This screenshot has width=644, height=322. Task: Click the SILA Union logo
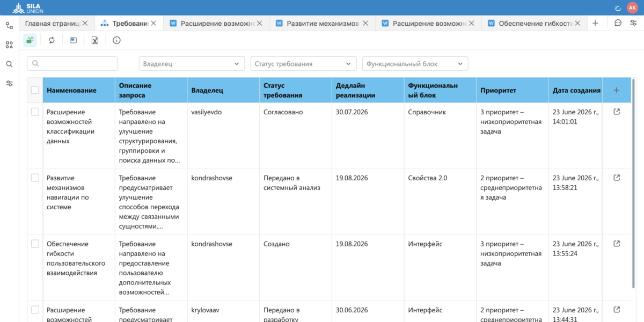(28, 8)
